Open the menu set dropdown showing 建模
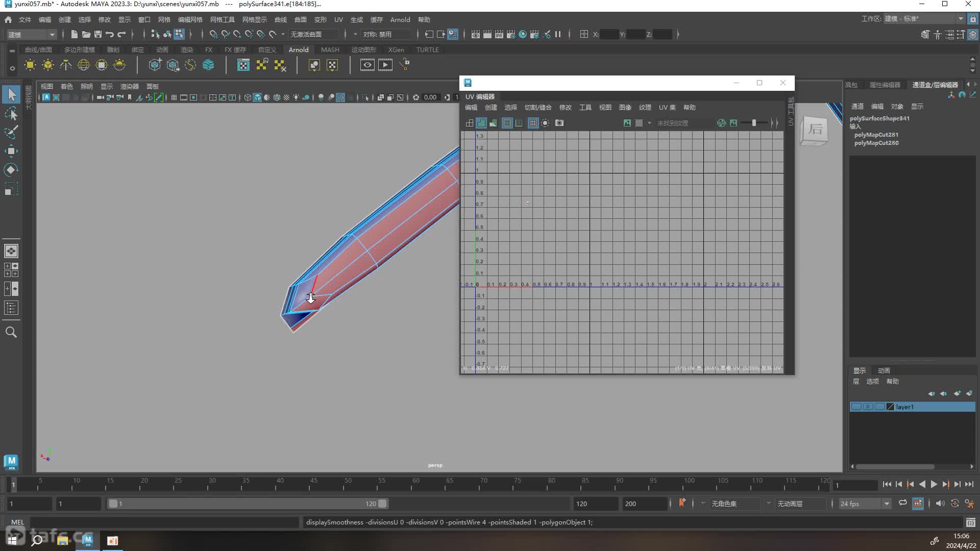 click(31, 34)
